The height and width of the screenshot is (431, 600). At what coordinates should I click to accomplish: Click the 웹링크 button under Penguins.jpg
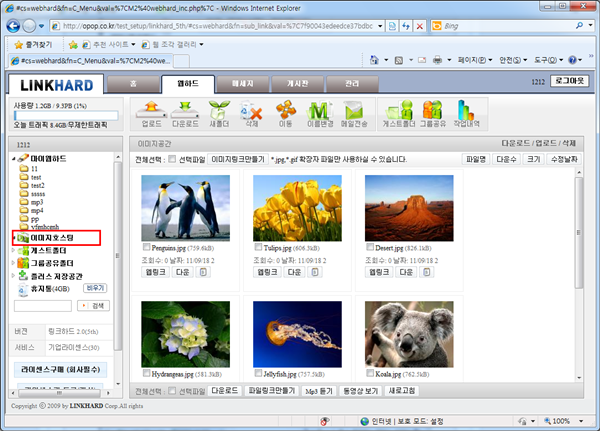pyautogui.click(x=155, y=272)
